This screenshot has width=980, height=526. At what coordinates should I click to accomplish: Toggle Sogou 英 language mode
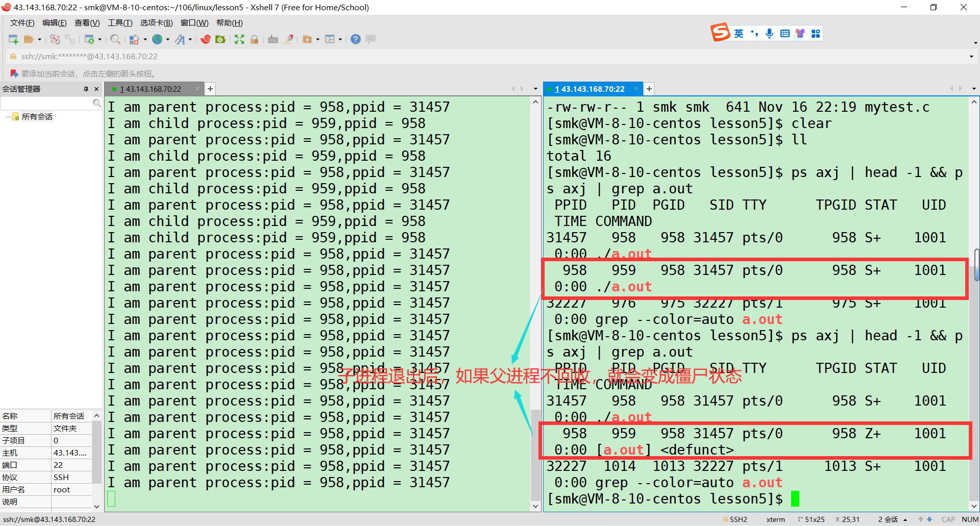739,34
